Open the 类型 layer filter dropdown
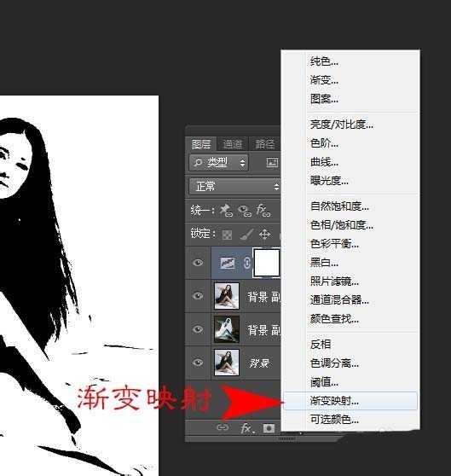The height and width of the screenshot is (476, 451). (x=218, y=163)
